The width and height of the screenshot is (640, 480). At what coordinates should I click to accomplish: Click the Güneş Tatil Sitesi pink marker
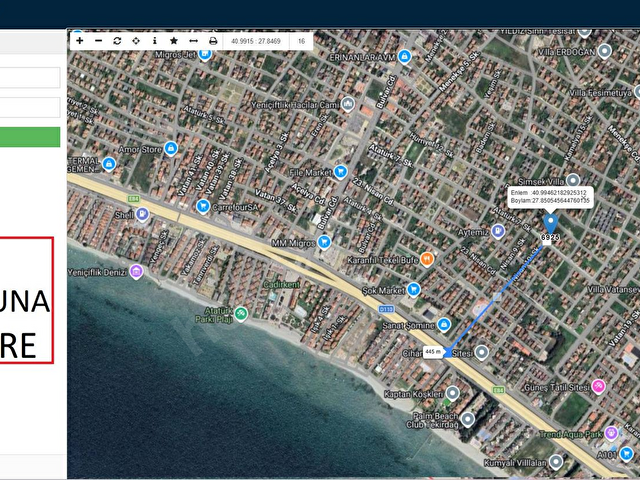[598, 386]
